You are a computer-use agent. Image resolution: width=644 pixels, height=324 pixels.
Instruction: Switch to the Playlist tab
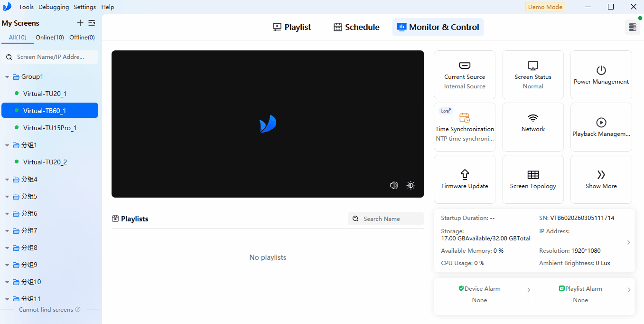point(292,27)
